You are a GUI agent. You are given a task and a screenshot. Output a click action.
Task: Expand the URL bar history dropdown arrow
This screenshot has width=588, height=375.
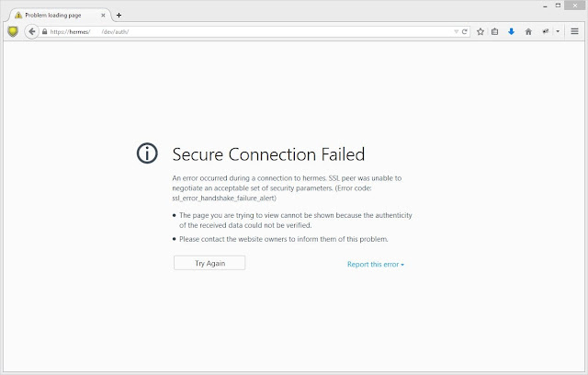(x=457, y=30)
